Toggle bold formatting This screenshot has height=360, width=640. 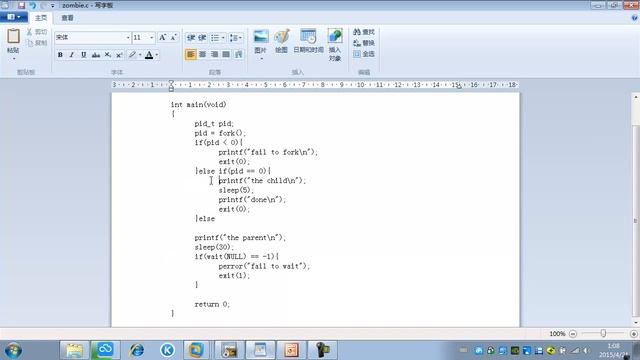point(60,55)
